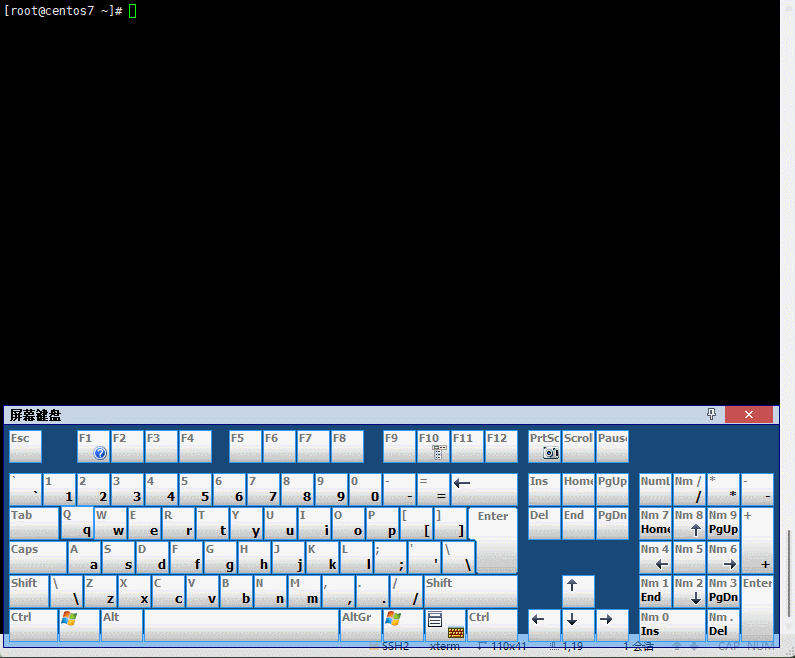Screen dimensions: 795x658
Task: Click the terminal prompt [root@centos7 ~]#
Action: 63,11
